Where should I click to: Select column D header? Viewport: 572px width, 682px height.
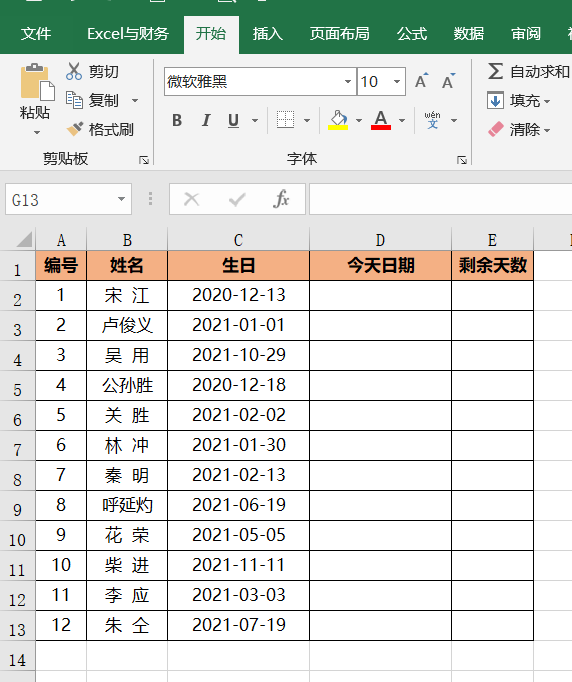(380, 240)
